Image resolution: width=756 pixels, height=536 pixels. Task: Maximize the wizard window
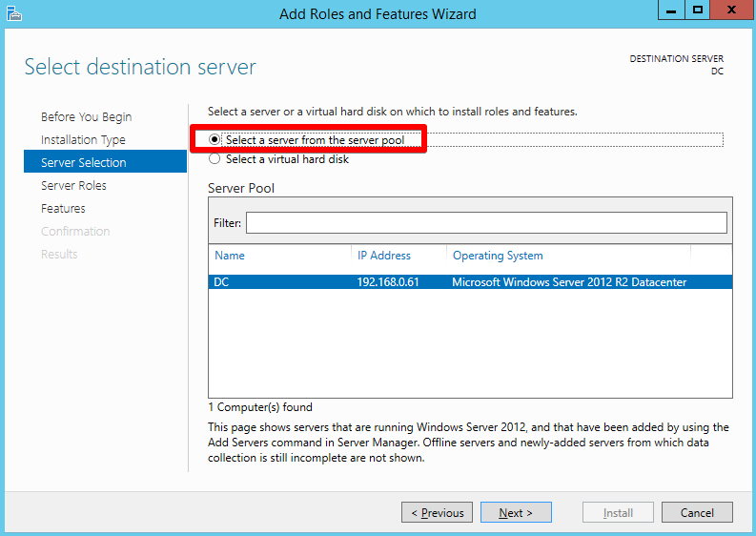pyautogui.click(x=697, y=10)
